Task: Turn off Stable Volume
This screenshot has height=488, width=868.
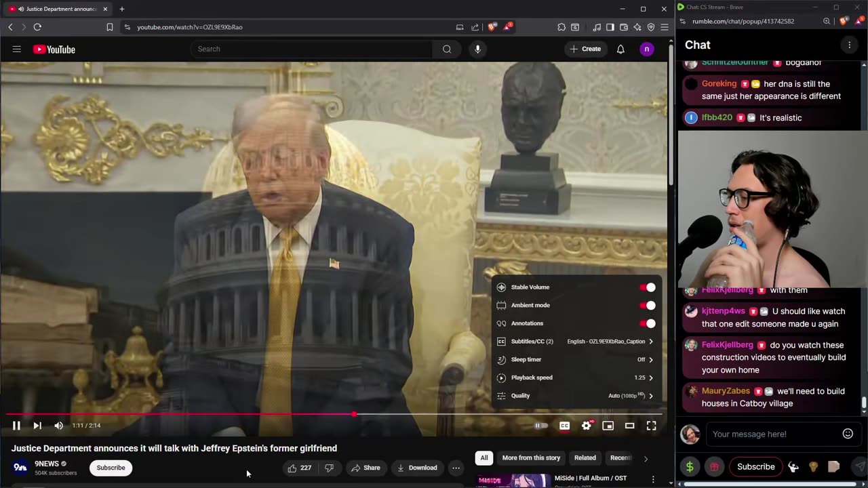Action: point(648,287)
